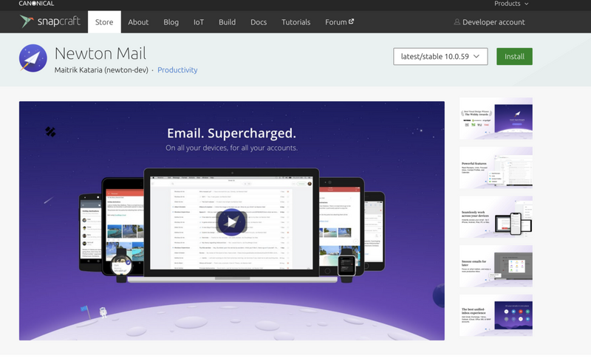Screen dimensions: 591x364
Task: Click the Snapcraft bird logo
Action: pyautogui.click(x=27, y=21)
